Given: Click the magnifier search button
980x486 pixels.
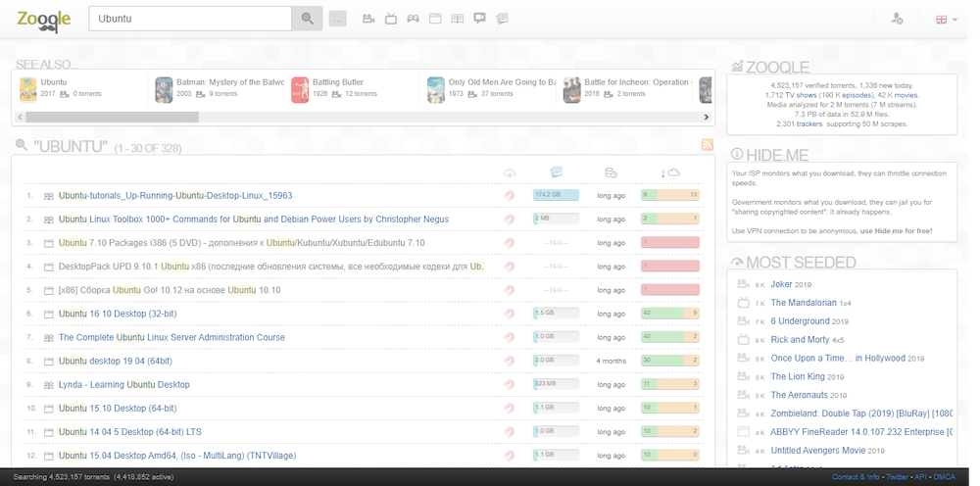Looking at the screenshot, I should coord(307,19).
